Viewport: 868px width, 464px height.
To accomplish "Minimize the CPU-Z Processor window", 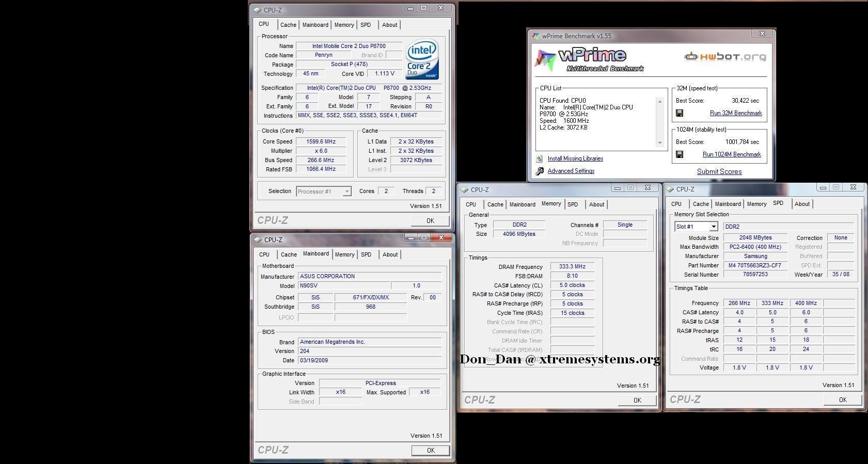I will point(410,8).
